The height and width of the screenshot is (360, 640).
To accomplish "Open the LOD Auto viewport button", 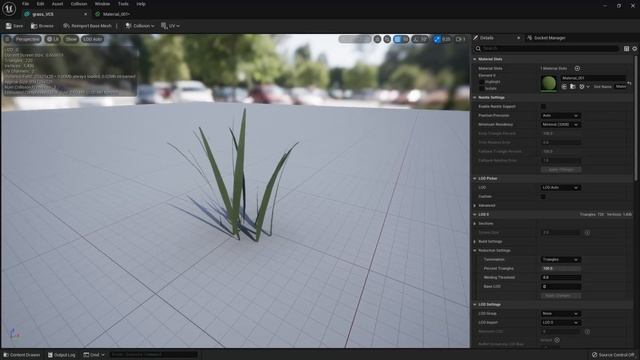I will (x=93, y=39).
